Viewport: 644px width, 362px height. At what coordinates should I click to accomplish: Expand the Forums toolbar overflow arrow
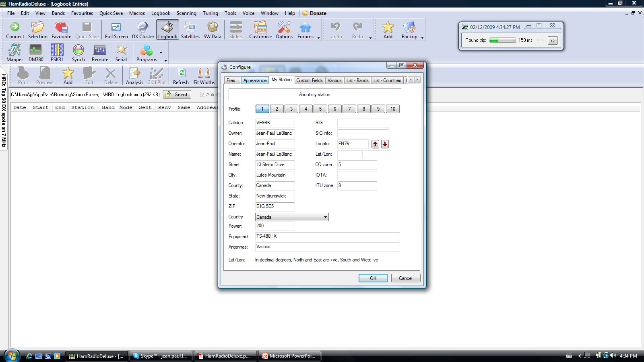point(318,38)
